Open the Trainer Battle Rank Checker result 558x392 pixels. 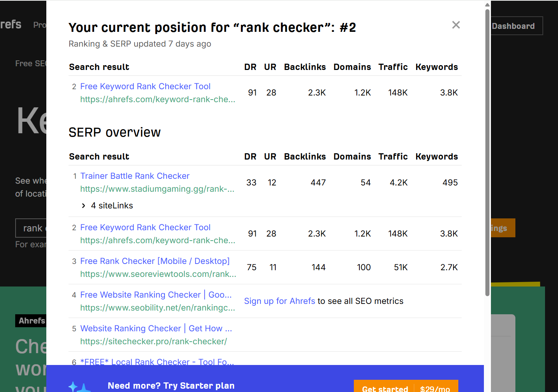pos(134,176)
